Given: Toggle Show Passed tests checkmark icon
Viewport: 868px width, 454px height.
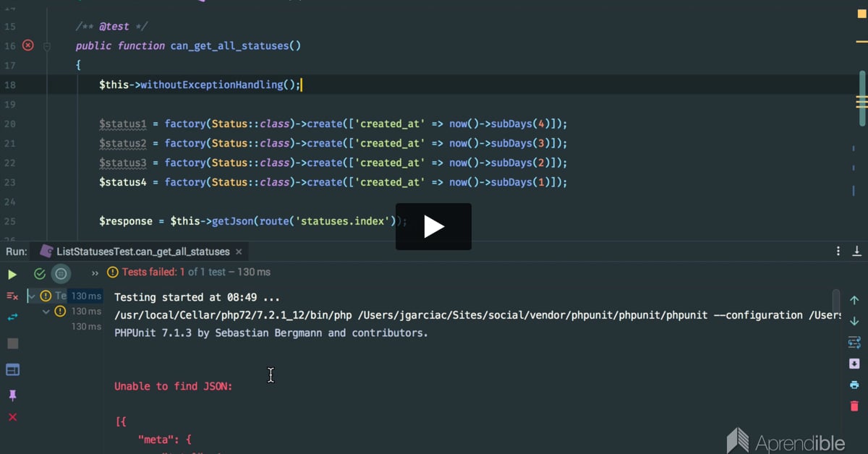Looking at the screenshot, I should coord(40,274).
